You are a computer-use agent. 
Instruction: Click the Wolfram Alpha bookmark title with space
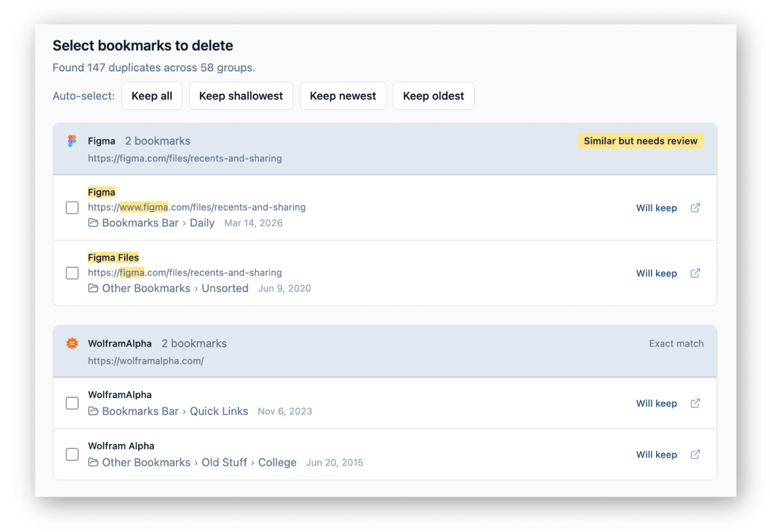tap(121, 446)
